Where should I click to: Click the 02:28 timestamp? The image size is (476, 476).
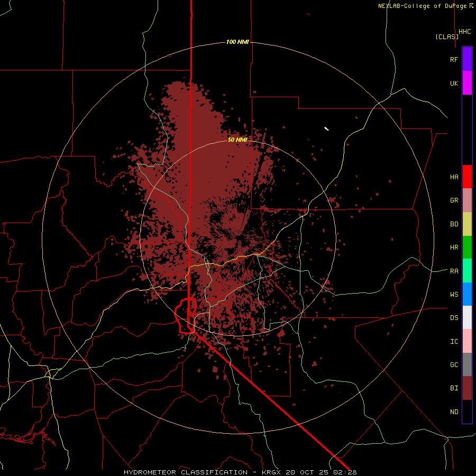346,472
